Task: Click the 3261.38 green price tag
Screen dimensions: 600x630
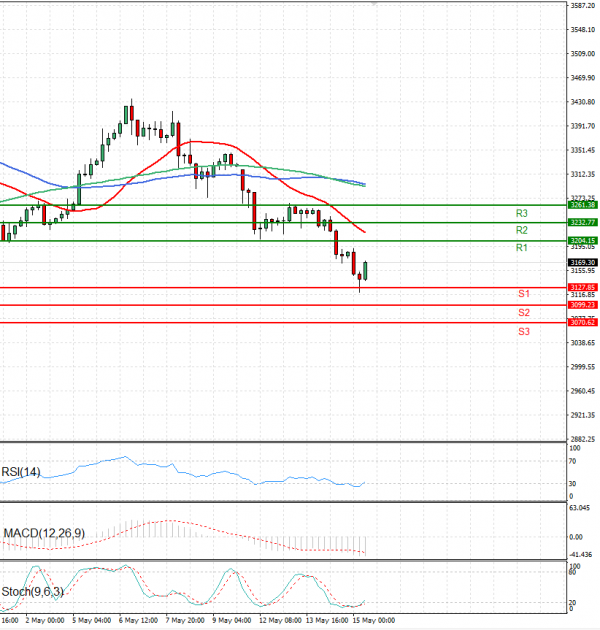Action: tap(582, 204)
